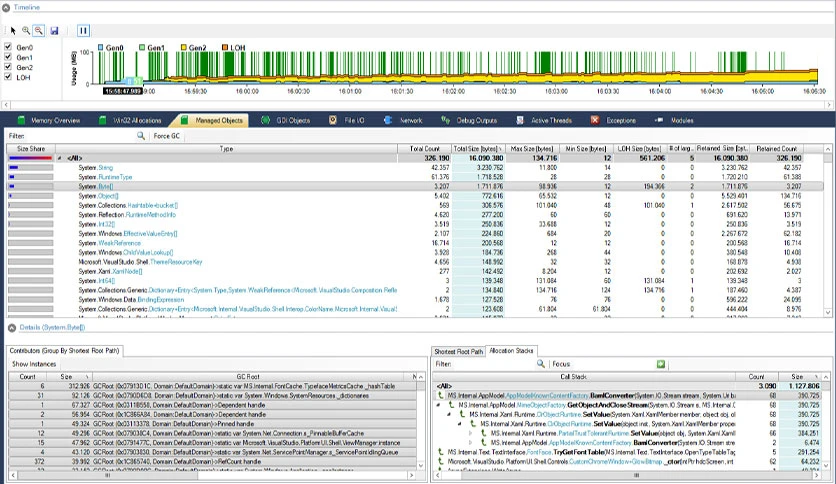
Task: Select the Allocation Stacks tab
Action: tap(511, 351)
